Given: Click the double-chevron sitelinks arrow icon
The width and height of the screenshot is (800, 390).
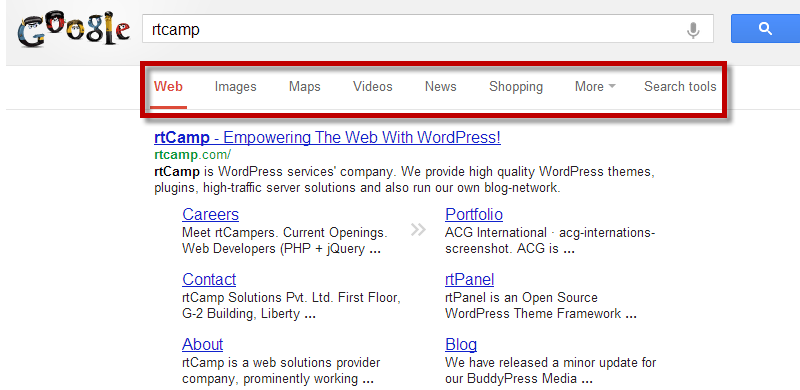Looking at the screenshot, I should tap(418, 230).
